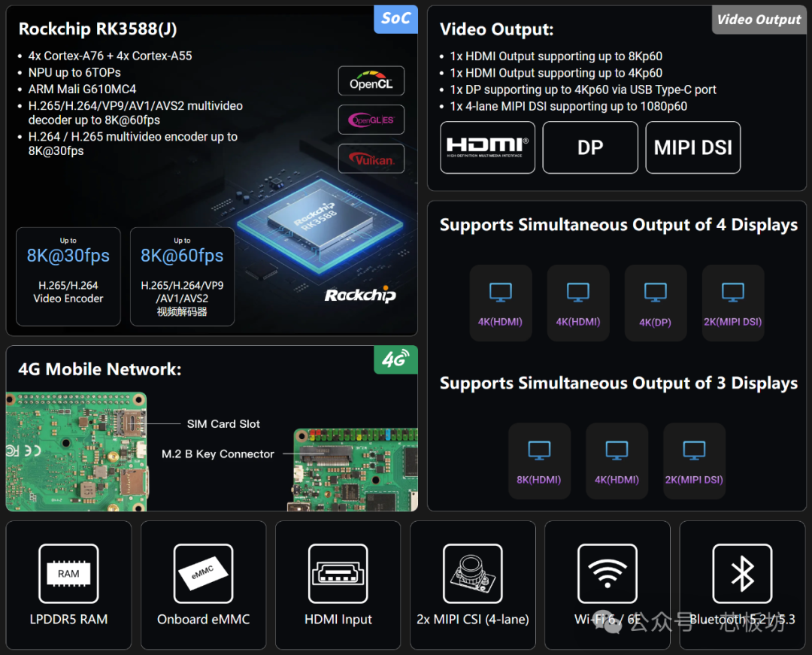The height and width of the screenshot is (655, 812).
Task: Click the Bluetooth symbol icon
Action: [742, 574]
